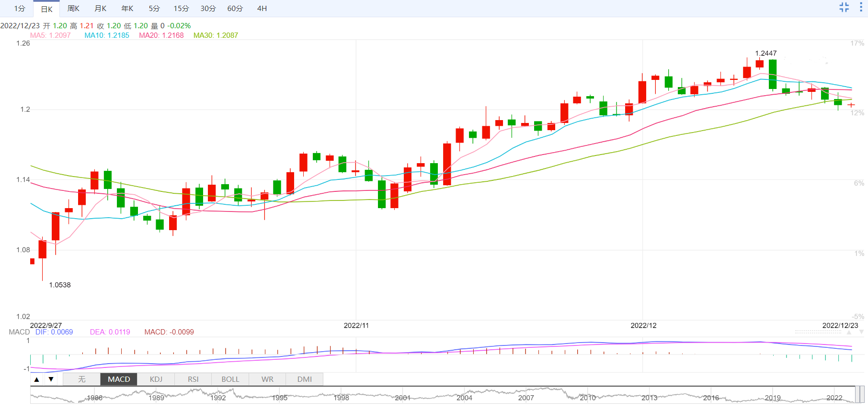Click the 12% right axis label
The width and height of the screenshot is (868, 411).
[857, 113]
